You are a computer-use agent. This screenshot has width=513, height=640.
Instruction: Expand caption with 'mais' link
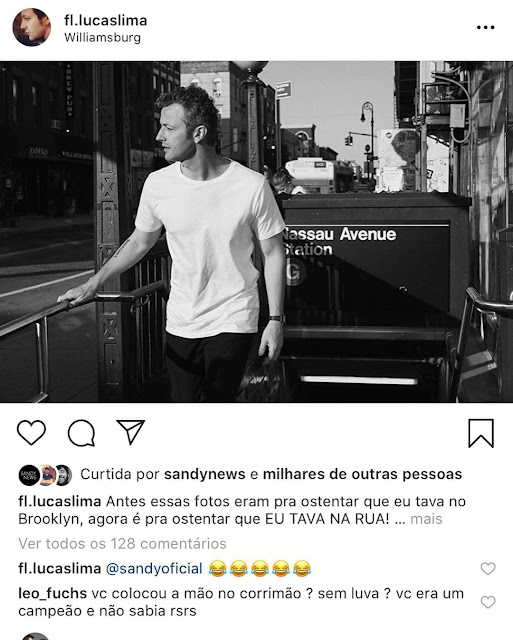426,519
